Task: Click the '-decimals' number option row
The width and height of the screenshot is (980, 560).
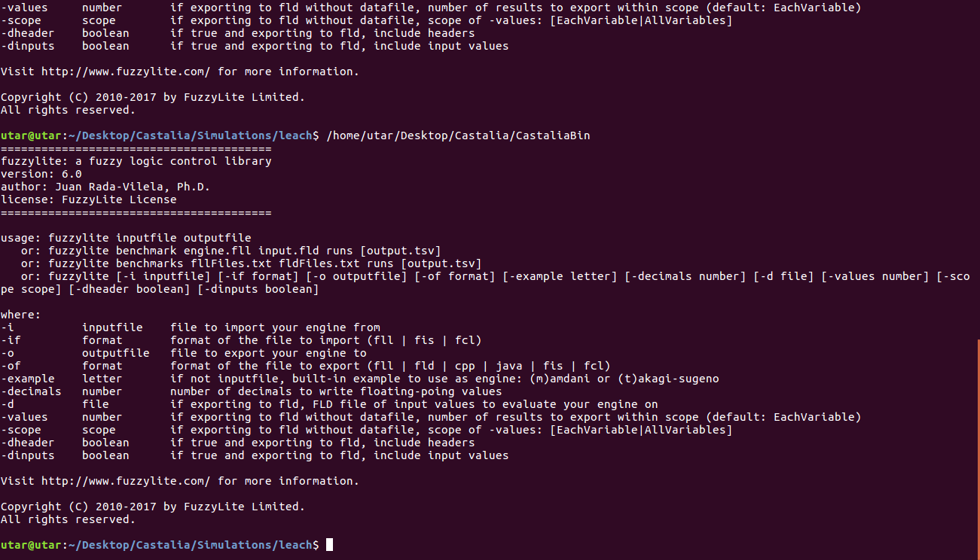Action: [x=251, y=391]
